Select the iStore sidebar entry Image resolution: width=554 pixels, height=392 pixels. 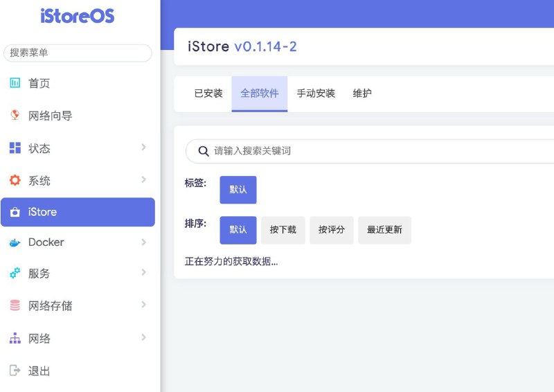pos(78,212)
